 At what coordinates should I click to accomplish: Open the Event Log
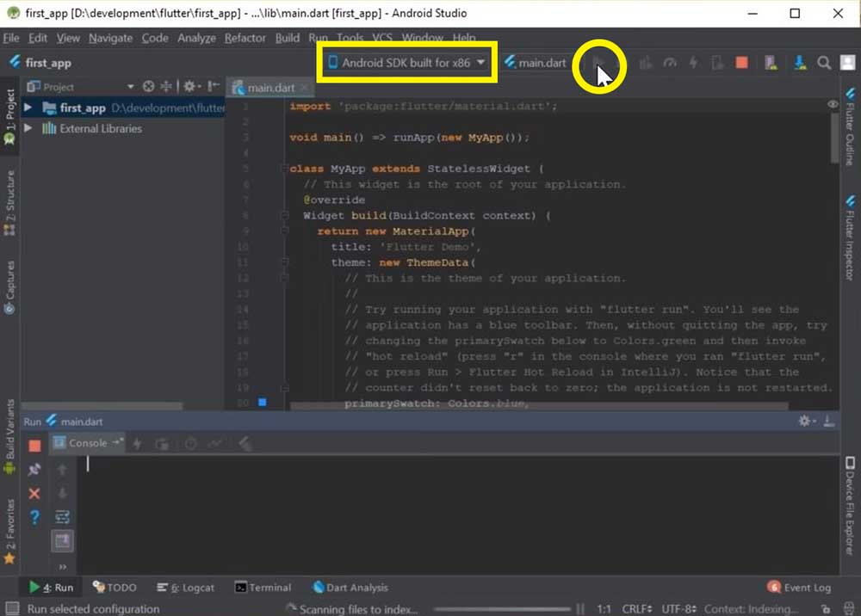[x=800, y=588]
